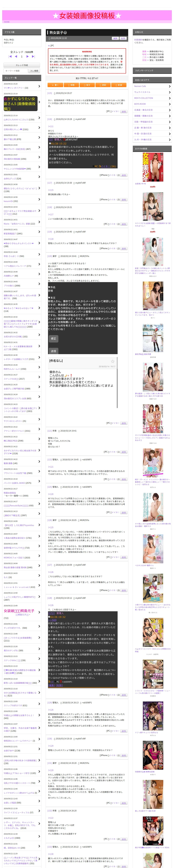Open the 地域 category link
Screen dimensions: 174x868
coord(144,54)
